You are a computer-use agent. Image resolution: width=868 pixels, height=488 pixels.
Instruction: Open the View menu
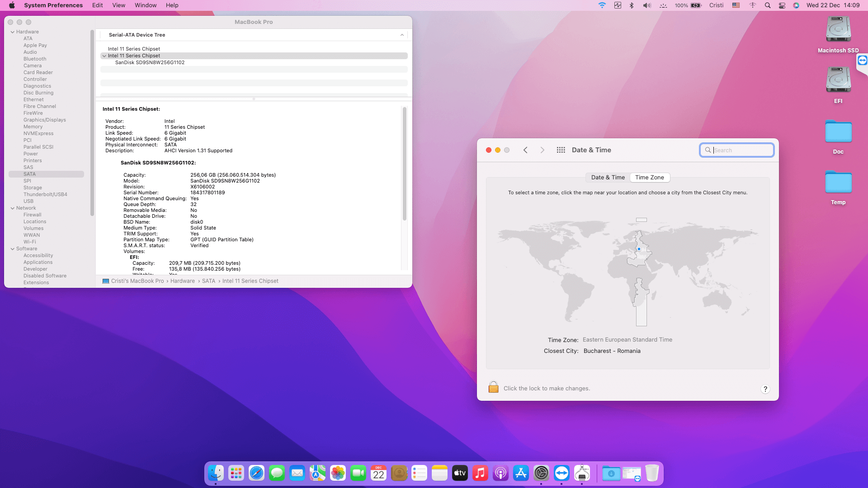(x=118, y=5)
